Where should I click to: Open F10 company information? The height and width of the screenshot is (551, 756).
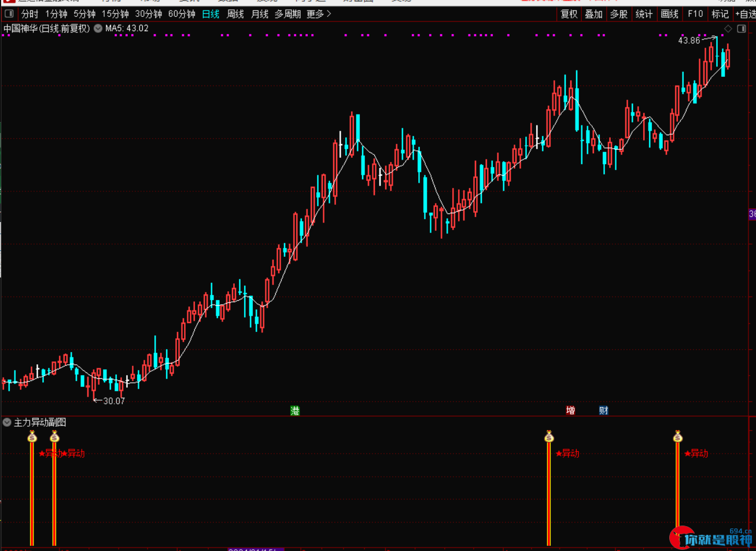tap(695, 14)
